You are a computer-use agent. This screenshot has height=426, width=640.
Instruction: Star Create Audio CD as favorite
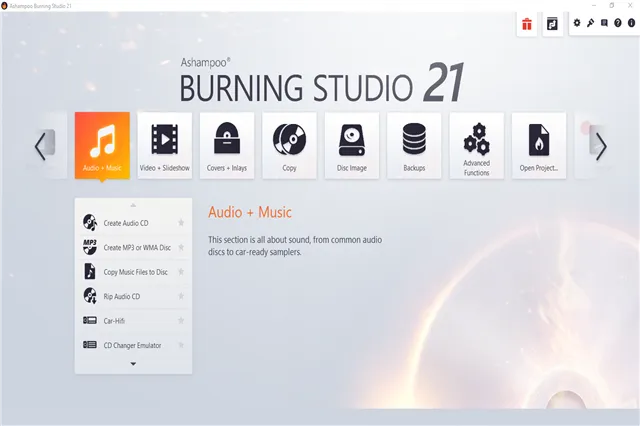[x=181, y=223]
